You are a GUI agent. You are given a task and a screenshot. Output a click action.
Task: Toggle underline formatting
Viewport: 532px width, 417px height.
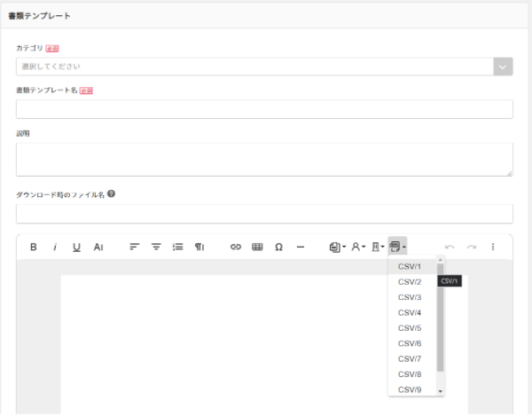[x=76, y=247]
